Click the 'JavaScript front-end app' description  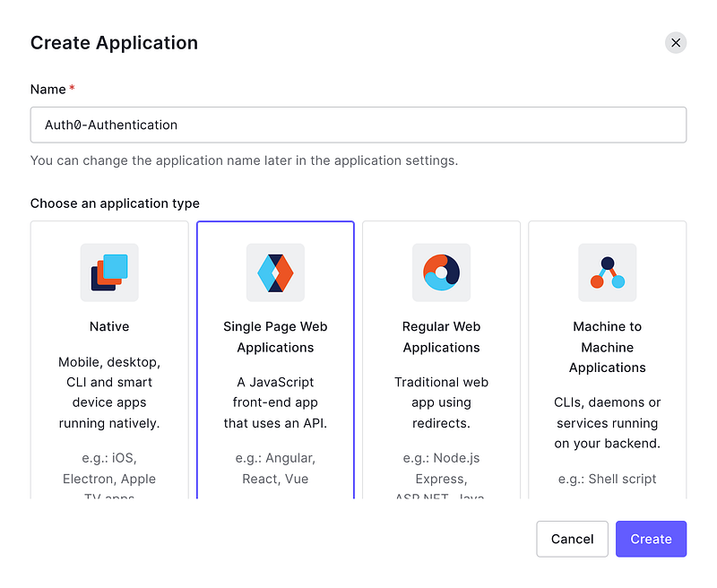275,402
